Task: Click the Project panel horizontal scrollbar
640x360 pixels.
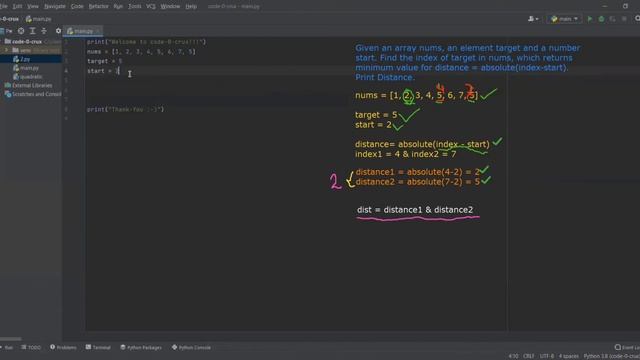Action: coord(11,339)
